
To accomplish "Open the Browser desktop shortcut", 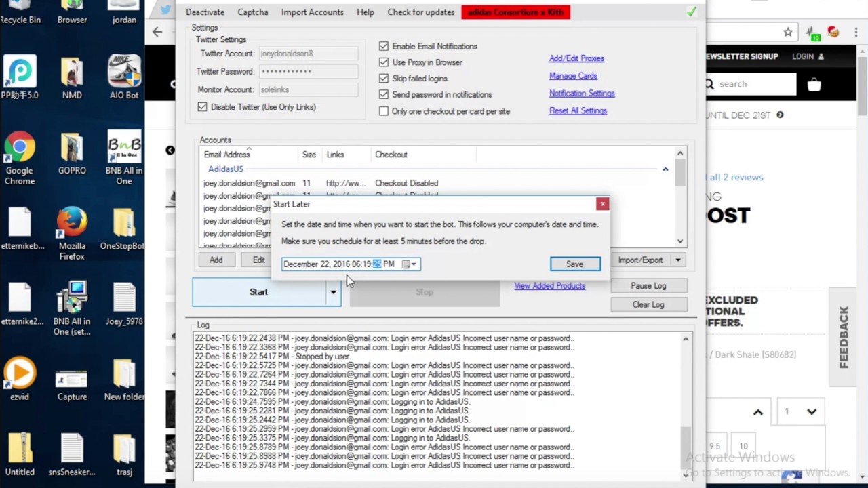I will [72, 12].
